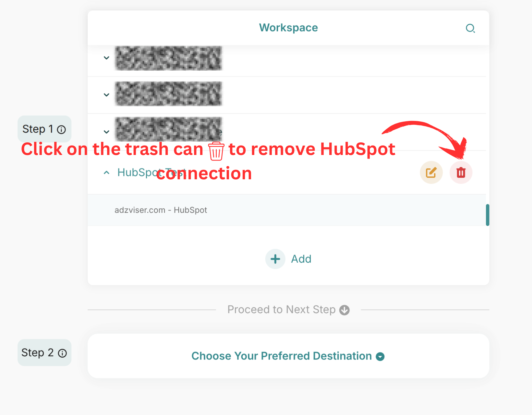The width and height of the screenshot is (532, 415).
Task: Click the down arrow beside Proceed to Next Step
Action: (345, 310)
